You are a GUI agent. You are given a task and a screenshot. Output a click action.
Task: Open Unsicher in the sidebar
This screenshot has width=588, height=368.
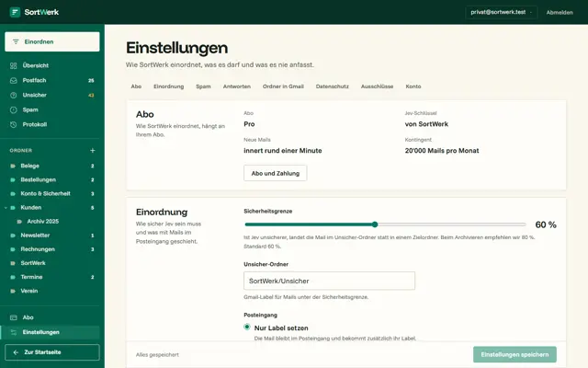pos(52,95)
